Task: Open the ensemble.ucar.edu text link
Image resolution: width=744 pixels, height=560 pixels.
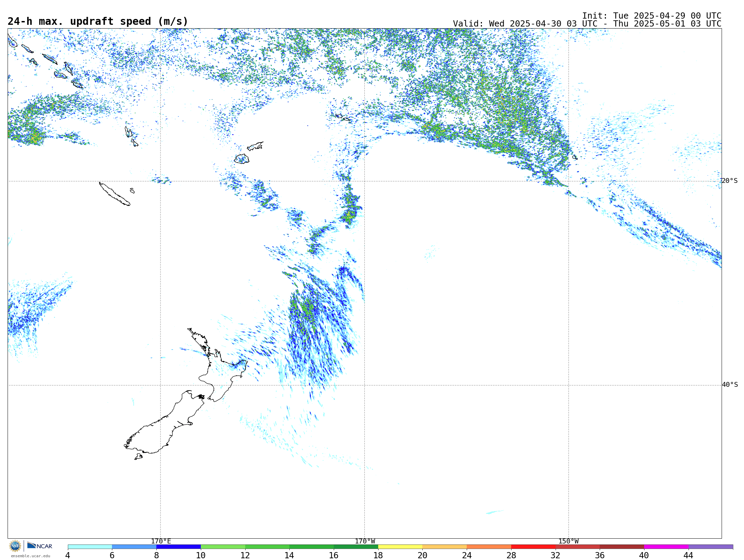Action: pos(31,556)
